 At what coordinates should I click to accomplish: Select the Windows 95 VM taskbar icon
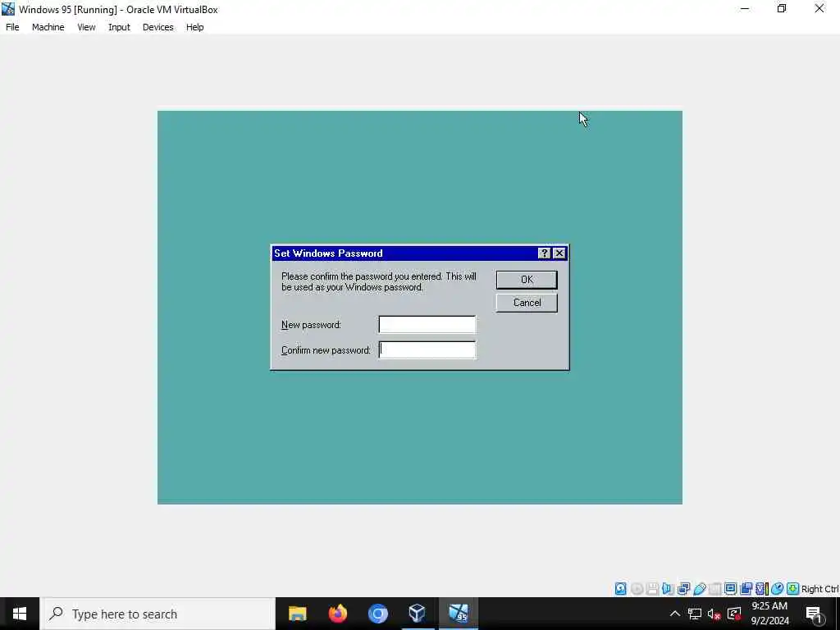coord(458,614)
